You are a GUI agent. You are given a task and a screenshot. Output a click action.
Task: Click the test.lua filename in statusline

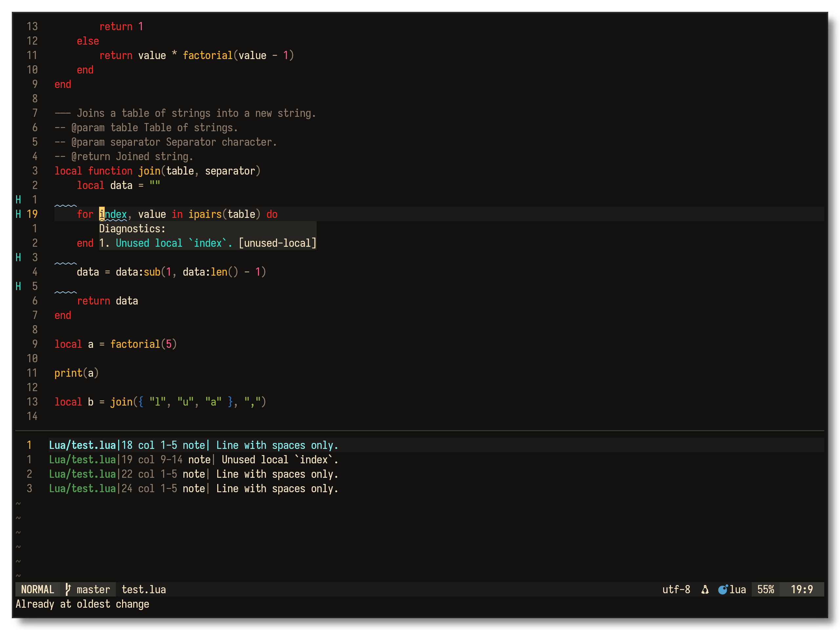point(143,589)
